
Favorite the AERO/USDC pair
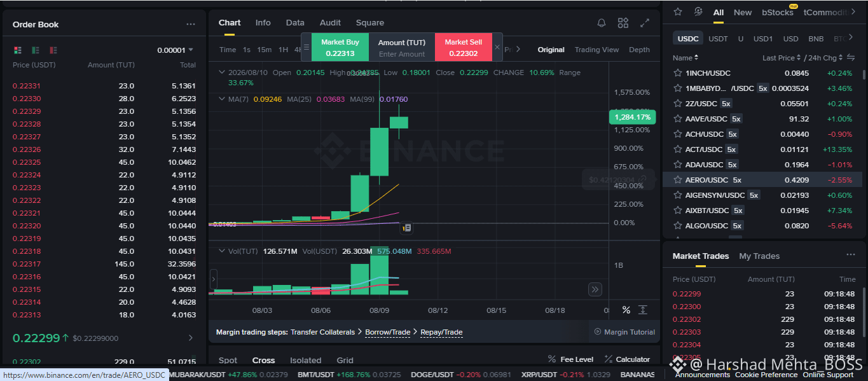[x=678, y=179]
